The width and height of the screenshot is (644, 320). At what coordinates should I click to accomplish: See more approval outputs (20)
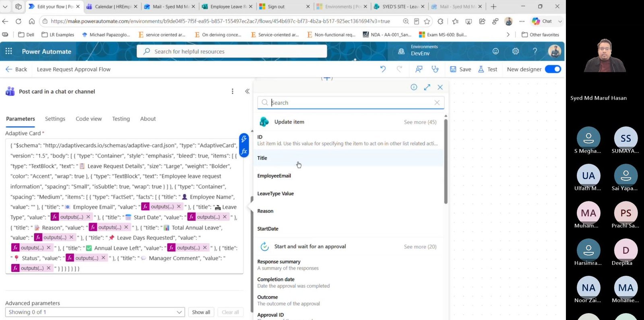pyautogui.click(x=420, y=247)
